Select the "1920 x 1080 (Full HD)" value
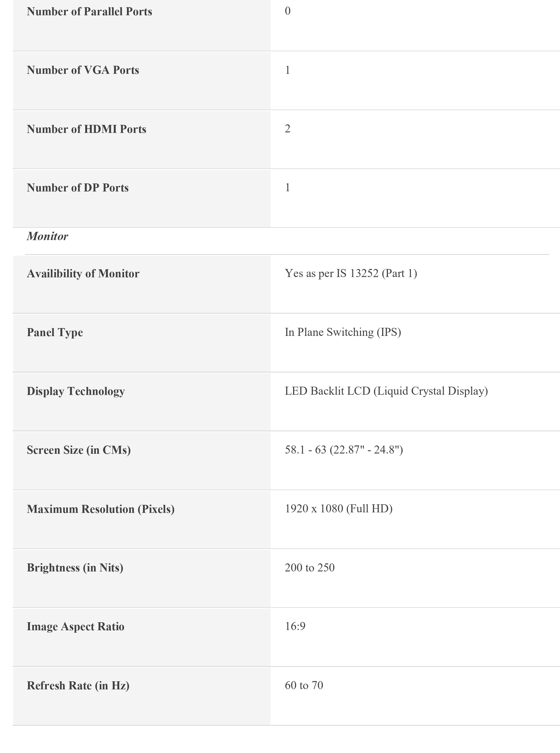The height and width of the screenshot is (753, 560). pyautogui.click(x=338, y=509)
